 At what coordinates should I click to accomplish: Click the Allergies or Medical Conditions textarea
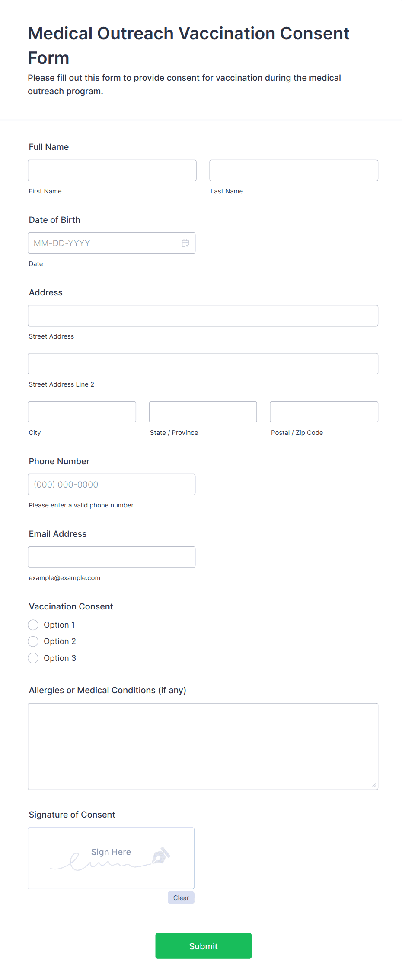point(203,746)
